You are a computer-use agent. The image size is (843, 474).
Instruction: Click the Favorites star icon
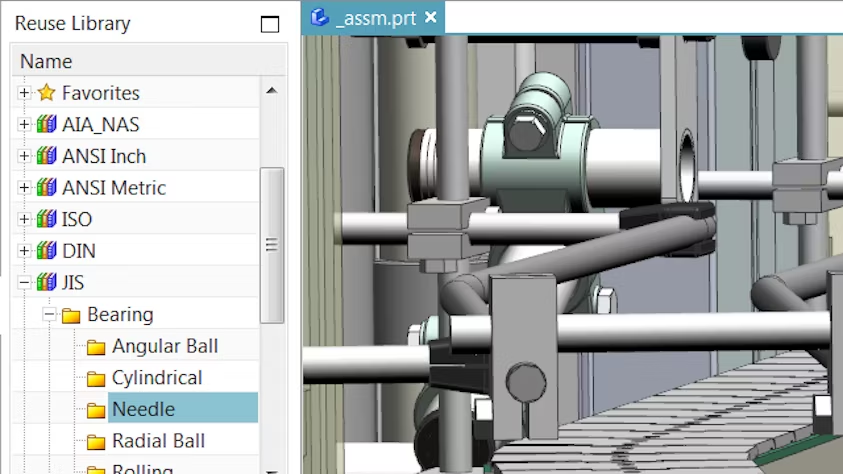(x=46, y=93)
